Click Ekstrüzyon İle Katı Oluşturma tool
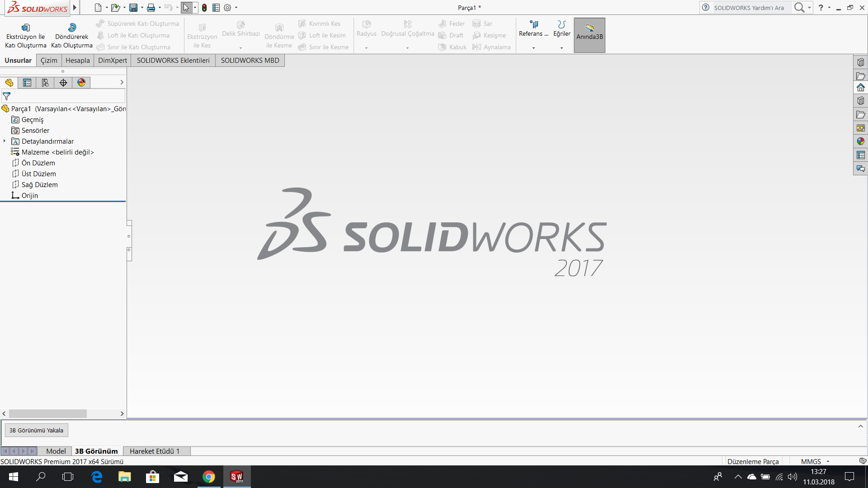 point(26,36)
